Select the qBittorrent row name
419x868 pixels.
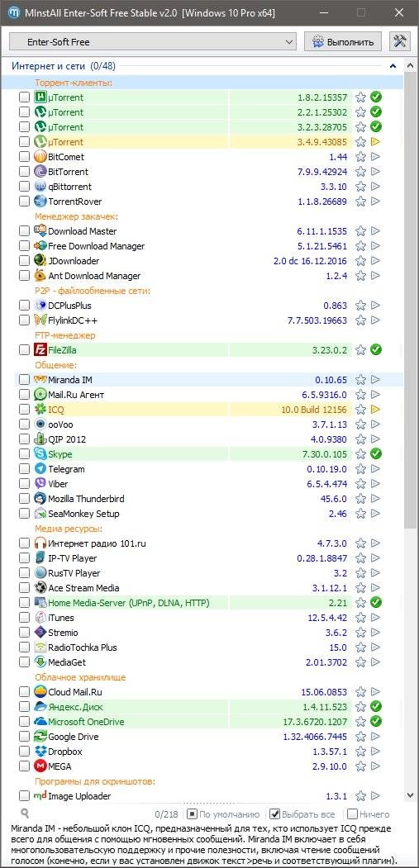(69, 187)
